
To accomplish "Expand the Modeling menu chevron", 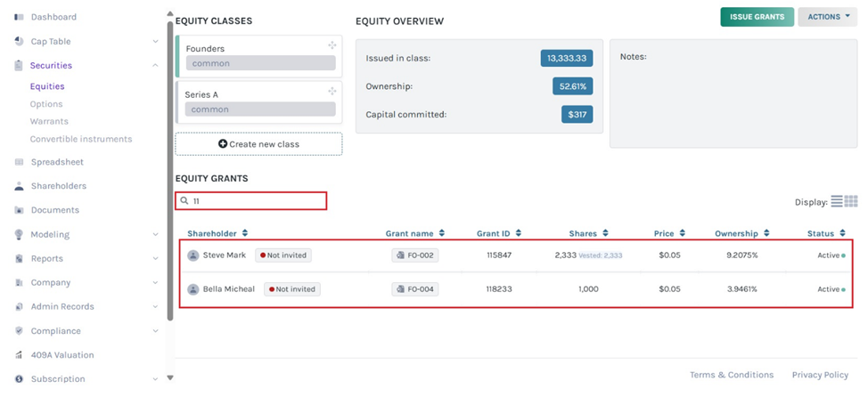I will [155, 234].
